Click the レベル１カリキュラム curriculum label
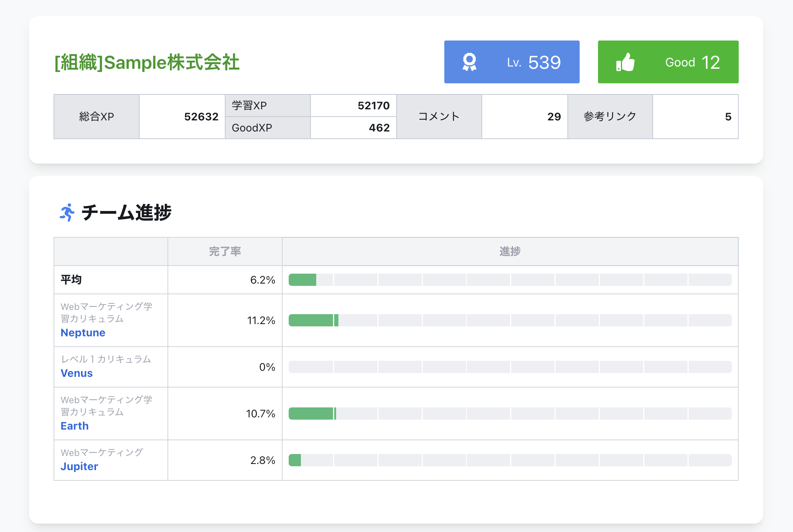 click(x=106, y=359)
